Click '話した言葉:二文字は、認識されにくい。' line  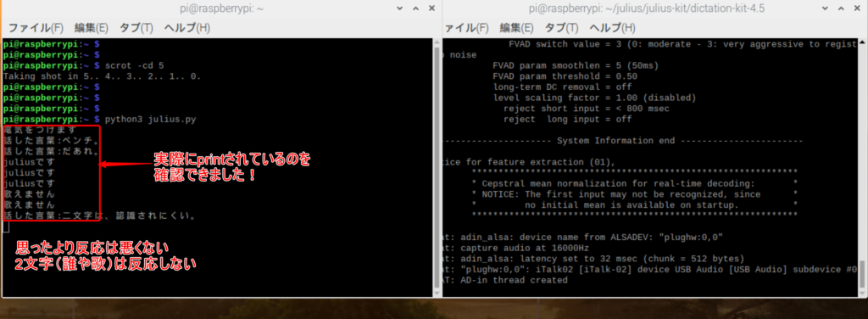click(x=100, y=215)
